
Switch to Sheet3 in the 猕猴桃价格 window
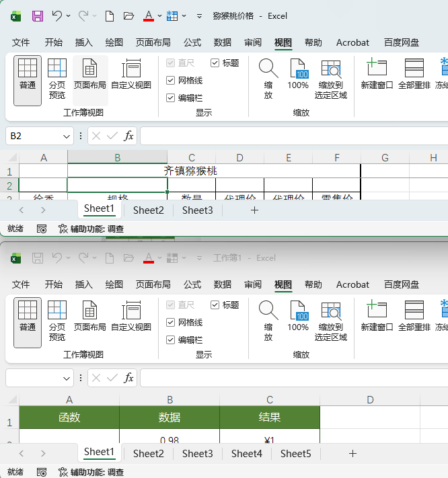pyautogui.click(x=197, y=210)
